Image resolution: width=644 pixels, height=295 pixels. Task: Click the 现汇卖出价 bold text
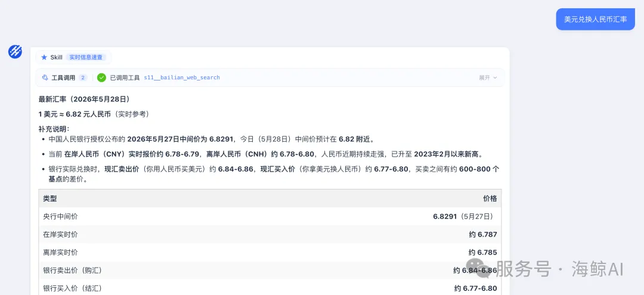[122, 169]
